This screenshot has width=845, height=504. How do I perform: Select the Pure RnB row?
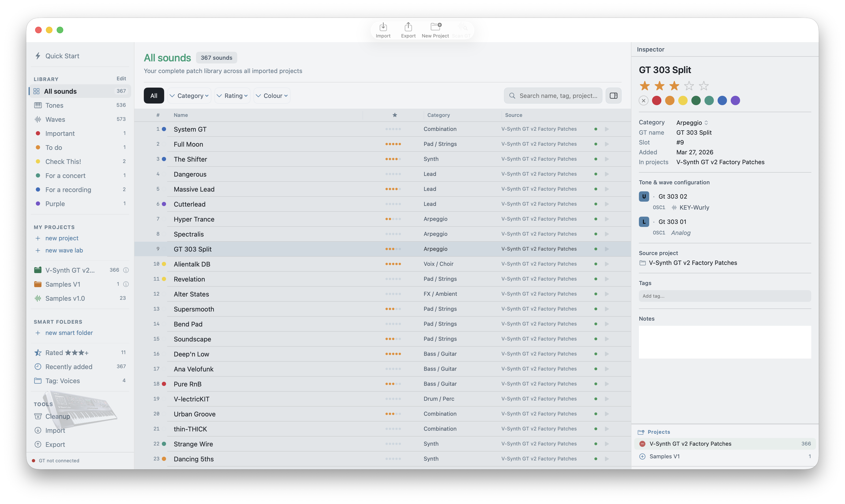click(382, 384)
